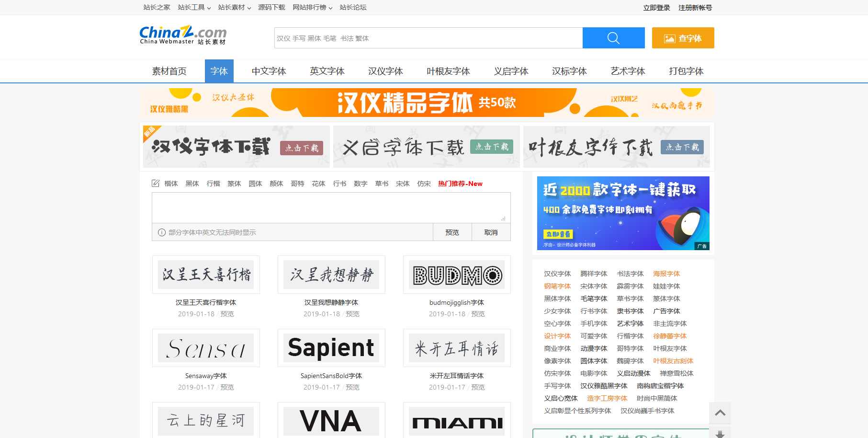
Task: Open the 叶根友古刻体 category link
Action: (x=673, y=361)
